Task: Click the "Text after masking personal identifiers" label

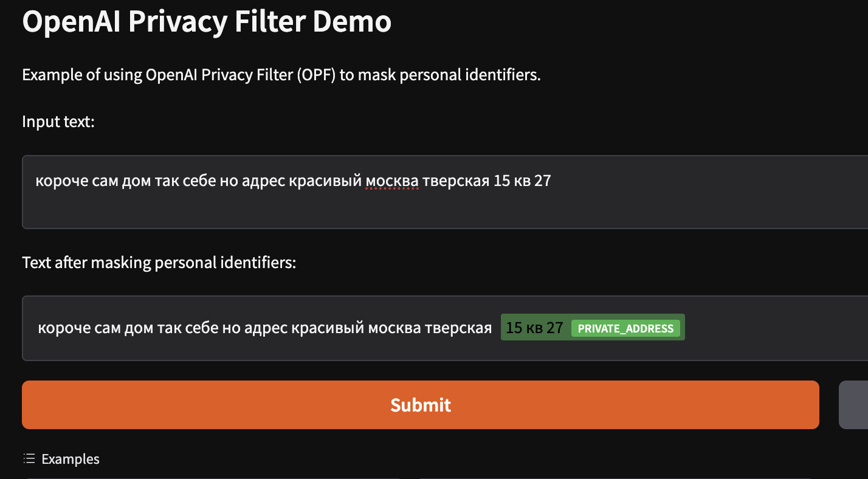Action: click(159, 262)
